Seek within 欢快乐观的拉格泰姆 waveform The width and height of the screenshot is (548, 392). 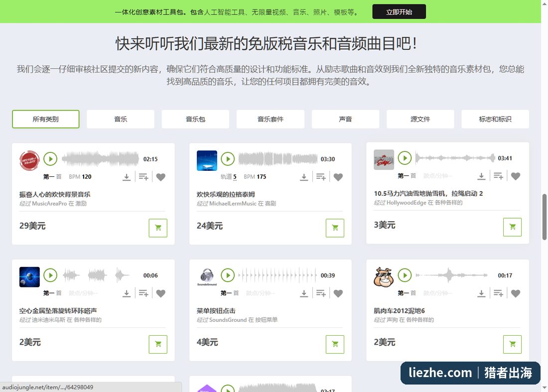pos(278,159)
